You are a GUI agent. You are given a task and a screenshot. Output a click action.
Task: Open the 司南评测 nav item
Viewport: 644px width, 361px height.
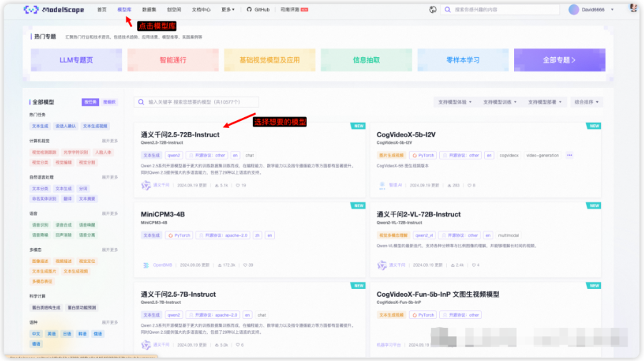pyautogui.click(x=294, y=9)
